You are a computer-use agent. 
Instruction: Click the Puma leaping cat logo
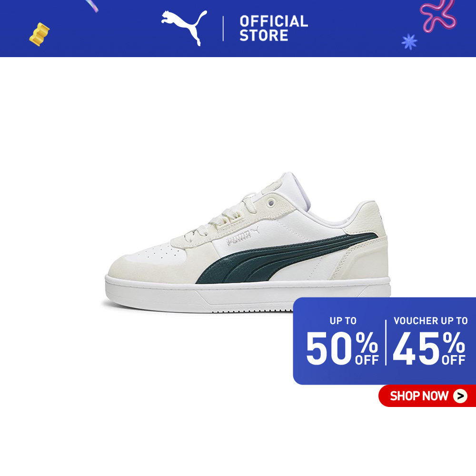click(184, 28)
